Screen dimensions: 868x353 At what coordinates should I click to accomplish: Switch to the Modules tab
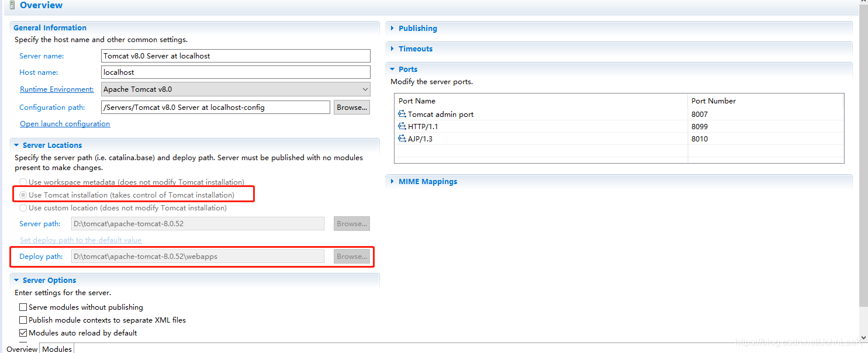point(56,348)
